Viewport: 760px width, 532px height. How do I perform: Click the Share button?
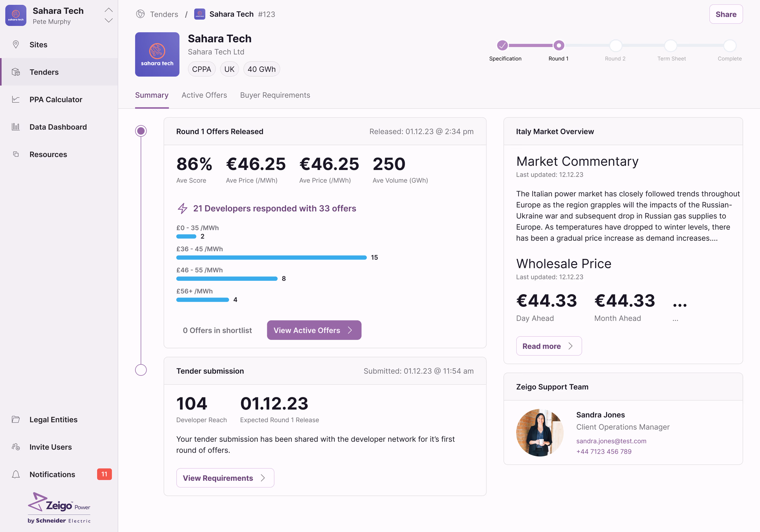tap(726, 14)
